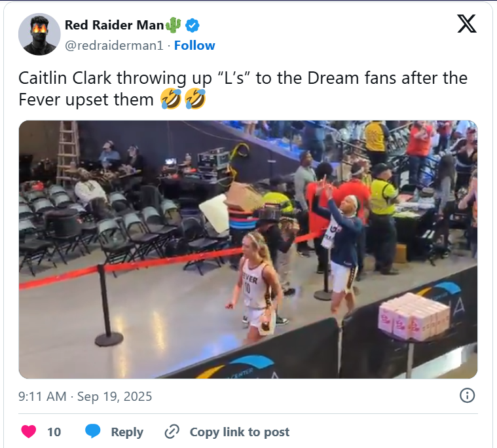Viewport: 497px width, 448px height.
Task: Like the post with the heart icon
Action: pos(29,432)
